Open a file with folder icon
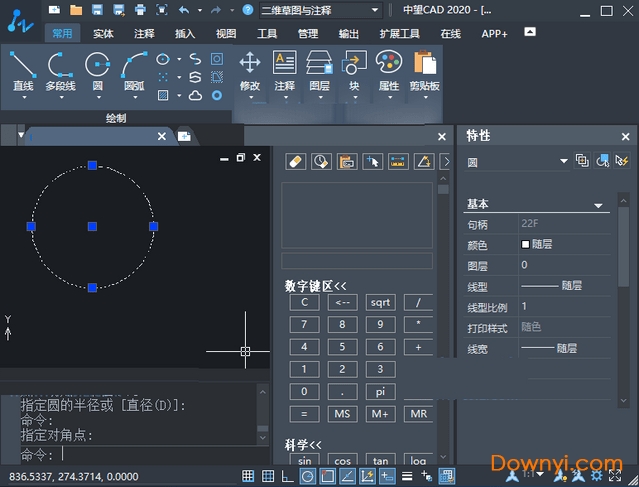 coord(76,9)
